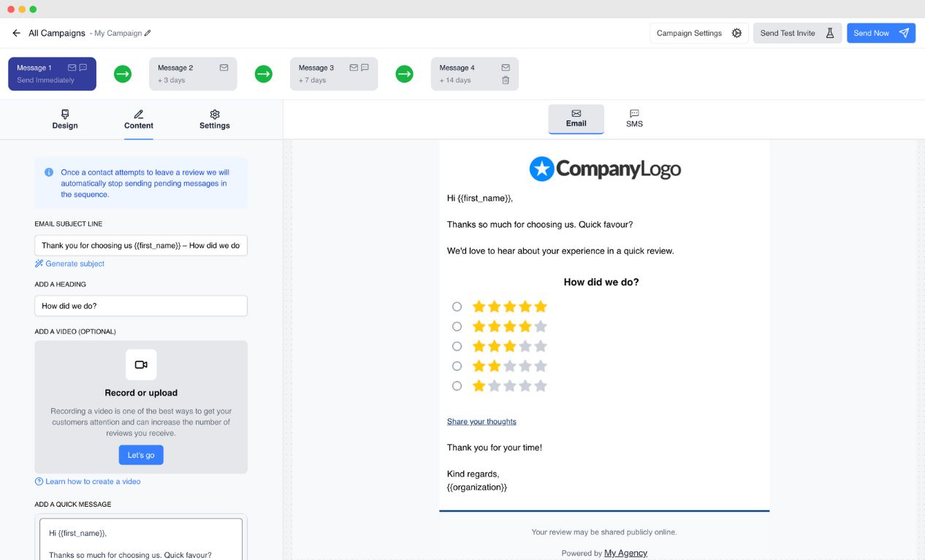Click the trash icon on Message 4
The width and height of the screenshot is (925, 560).
pyautogui.click(x=504, y=80)
